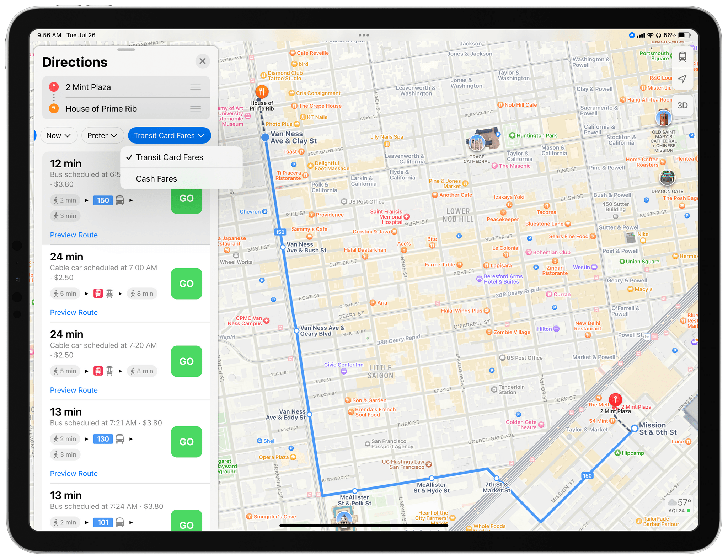Select Transit Card Fares menu option
The width and height of the screenshot is (728, 560).
pyautogui.click(x=181, y=157)
